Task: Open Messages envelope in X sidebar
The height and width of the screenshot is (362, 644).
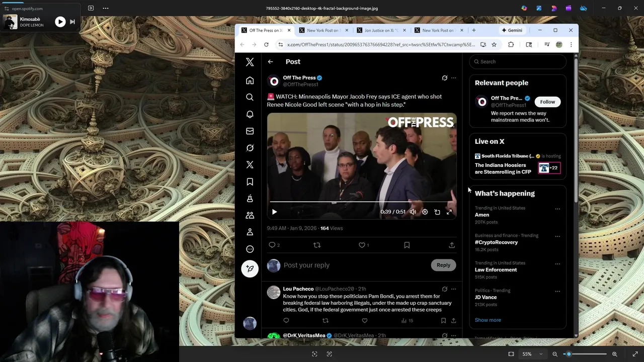Action: click(250, 131)
